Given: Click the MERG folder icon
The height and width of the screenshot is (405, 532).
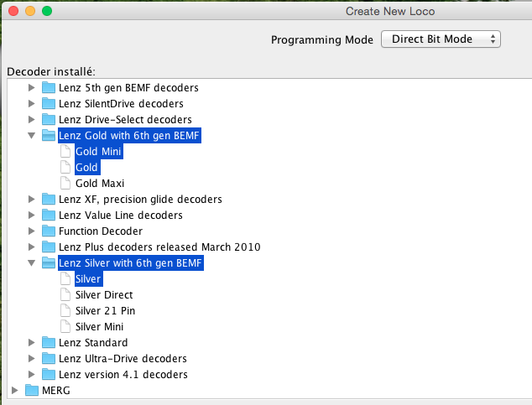Looking at the screenshot, I should 32,390.
